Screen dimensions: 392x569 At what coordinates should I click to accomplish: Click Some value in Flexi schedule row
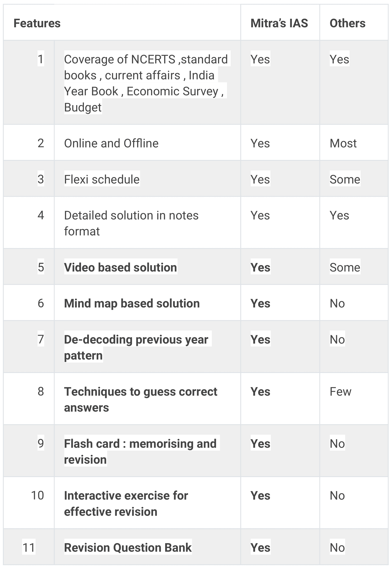(345, 179)
